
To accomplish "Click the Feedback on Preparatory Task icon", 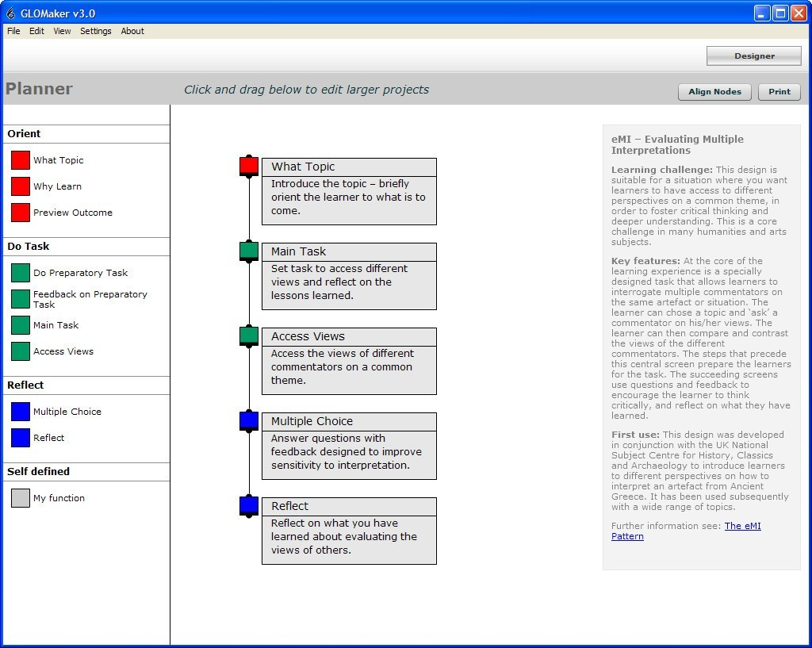I will point(21,299).
